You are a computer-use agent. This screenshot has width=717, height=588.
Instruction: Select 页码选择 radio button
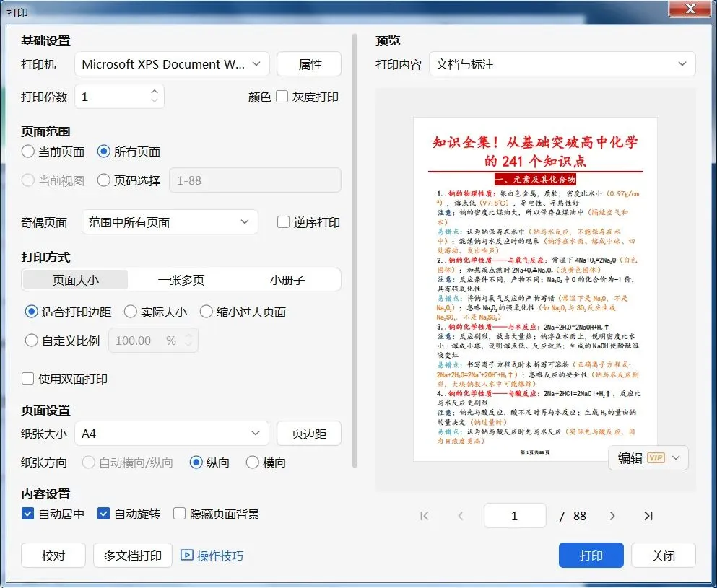point(104,180)
